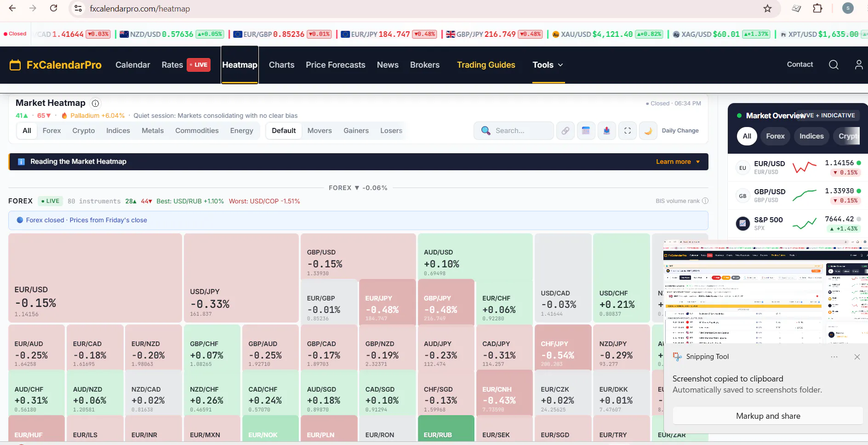
Task: Open the News nav item
Action: click(388, 65)
